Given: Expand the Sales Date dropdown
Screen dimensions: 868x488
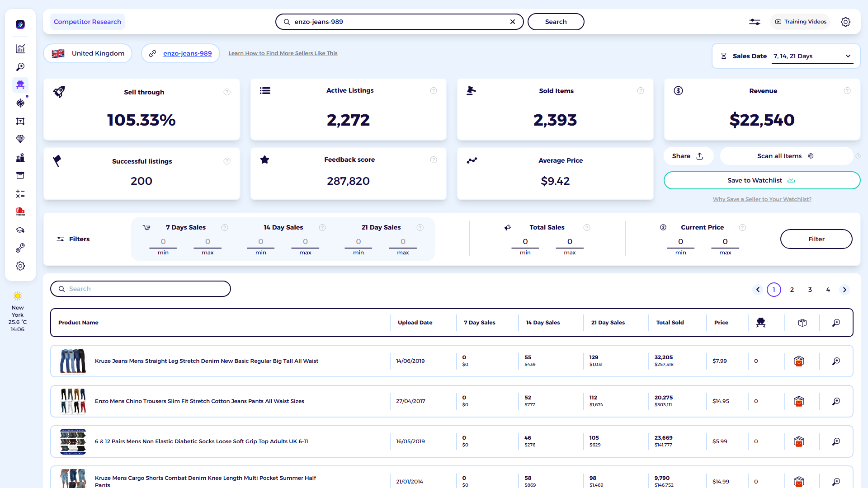Looking at the screenshot, I should pyautogui.click(x=812, y=56).
